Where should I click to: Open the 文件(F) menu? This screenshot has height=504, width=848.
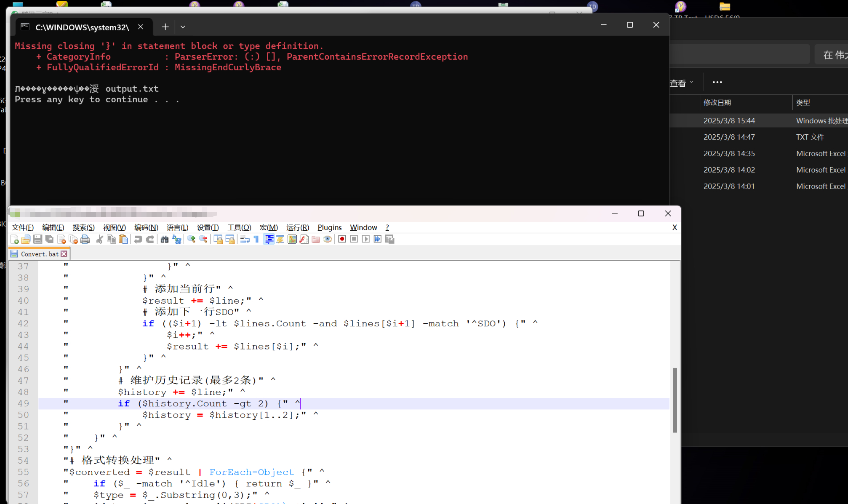tap(23, 227)
